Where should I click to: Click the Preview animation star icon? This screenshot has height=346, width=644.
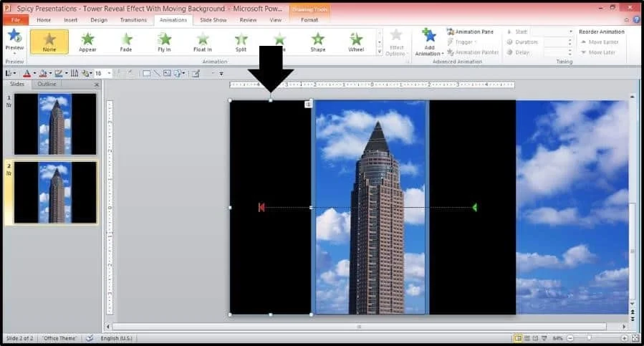[x=14, y=36]
